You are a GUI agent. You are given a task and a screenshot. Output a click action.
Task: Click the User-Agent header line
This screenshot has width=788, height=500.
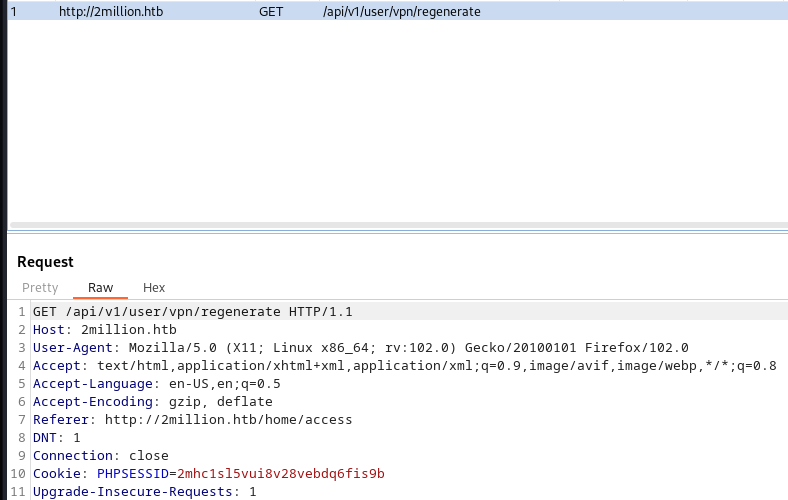[x=360, y=348]
